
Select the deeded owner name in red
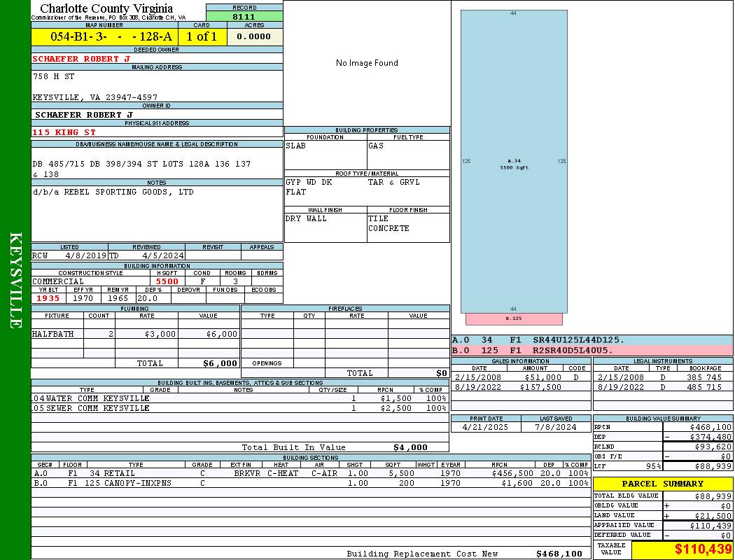point(81,59)
